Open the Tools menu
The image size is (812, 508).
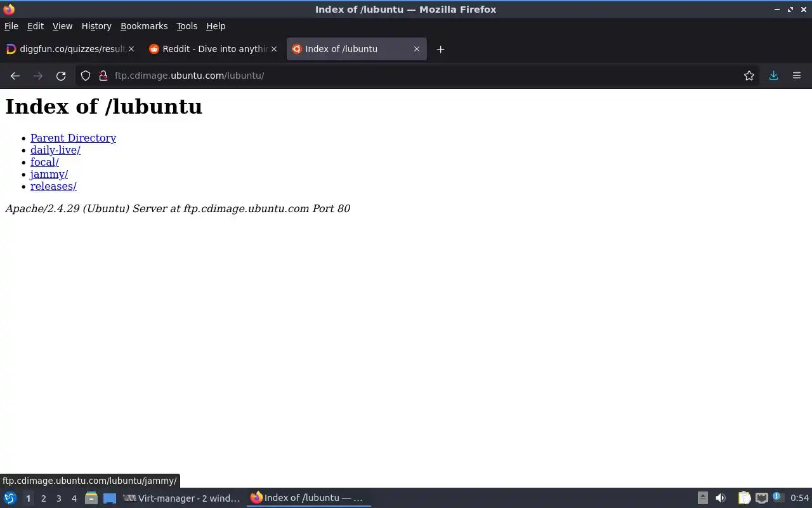tap(187, 26)
